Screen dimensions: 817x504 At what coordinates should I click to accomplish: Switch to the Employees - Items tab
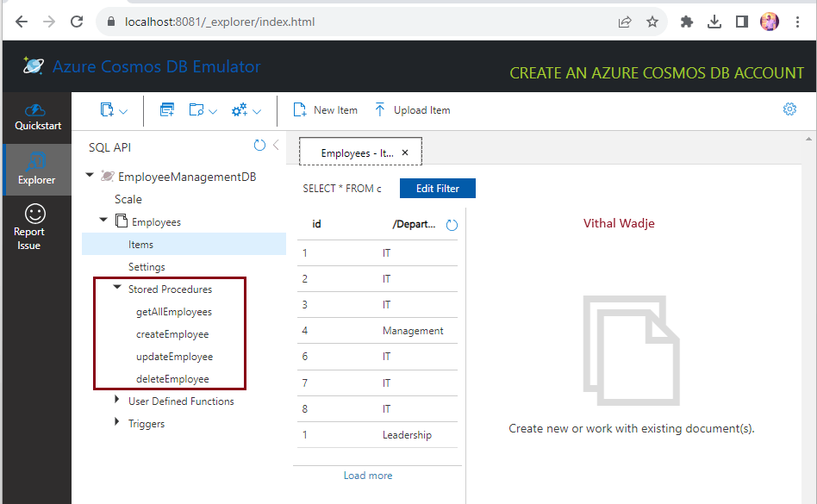click(x=354, y=151)
